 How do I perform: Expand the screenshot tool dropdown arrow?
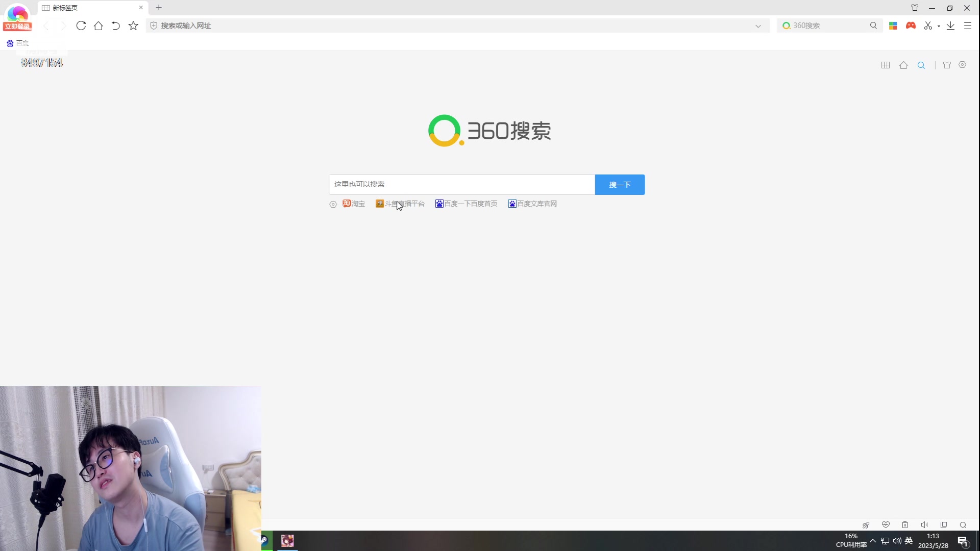click(939, 26)
